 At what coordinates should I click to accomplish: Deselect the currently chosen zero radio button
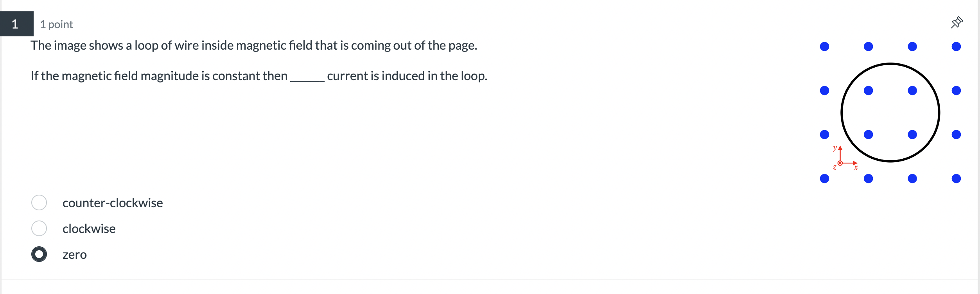click(39, 254)
